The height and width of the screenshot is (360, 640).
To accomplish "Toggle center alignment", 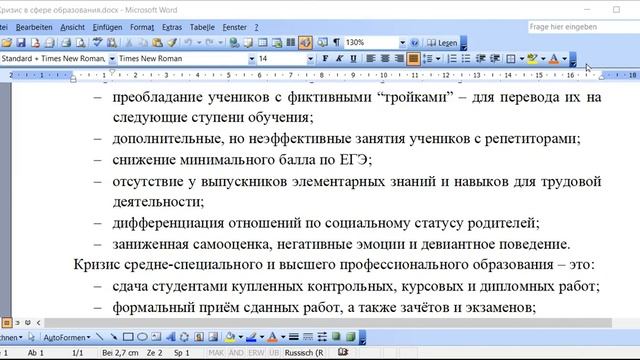I will click(385, 59).
